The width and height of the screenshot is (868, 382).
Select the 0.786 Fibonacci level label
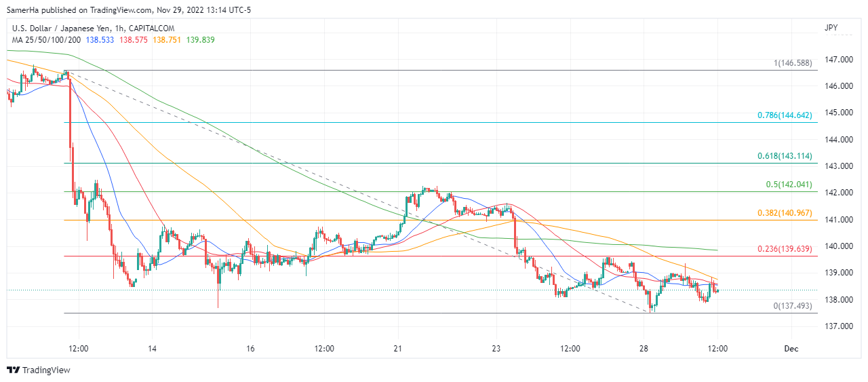tap(784, 115)
